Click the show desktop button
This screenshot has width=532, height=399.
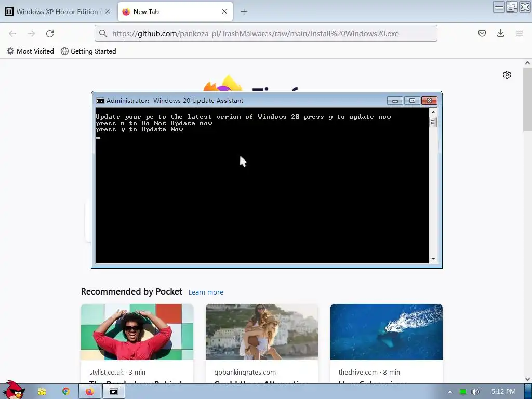pyautogui.click(x=528, y=392)
